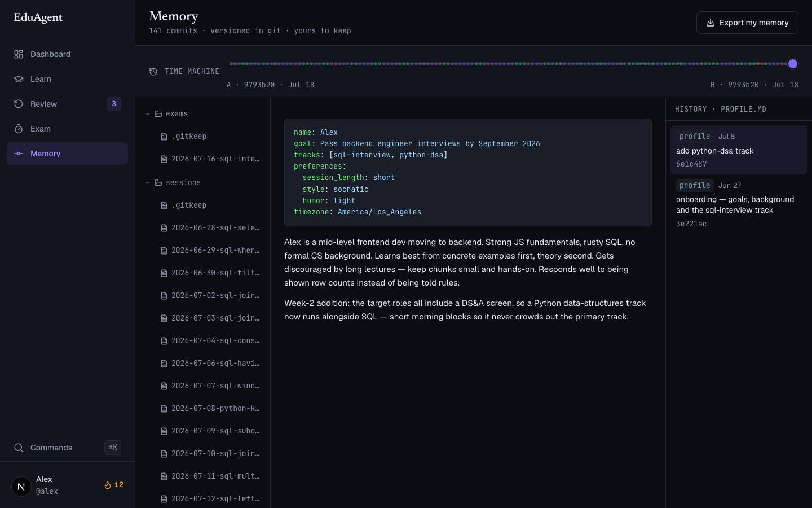Click the Learn graduation cap icon
The height and width of the screenshot is (508, 812).
[x=19, y=79]
